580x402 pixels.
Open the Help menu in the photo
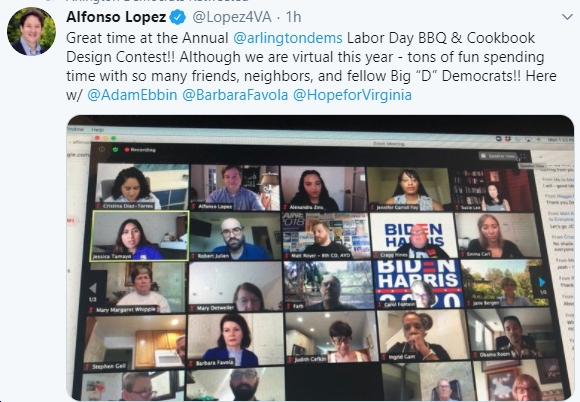click(98, 129)
